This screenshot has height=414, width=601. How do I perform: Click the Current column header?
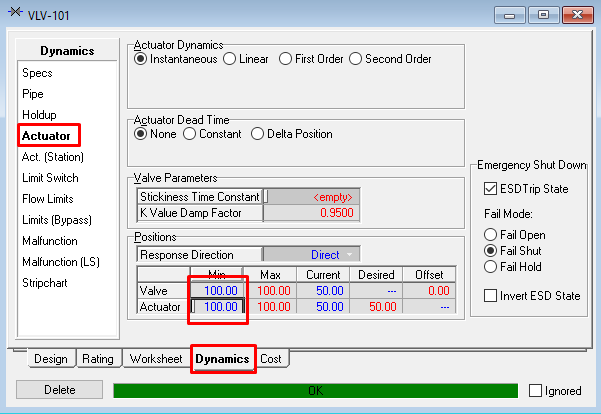point(323,275)
